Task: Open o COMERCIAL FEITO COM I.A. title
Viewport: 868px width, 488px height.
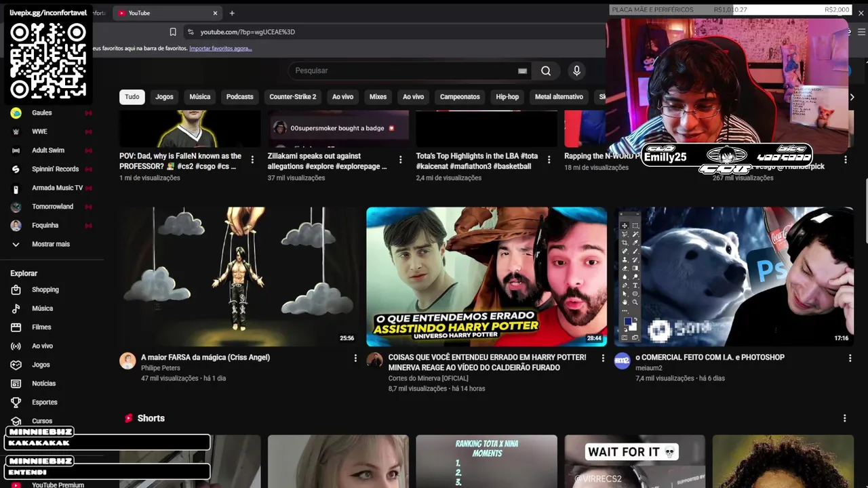Action: [x=710, y=357]
